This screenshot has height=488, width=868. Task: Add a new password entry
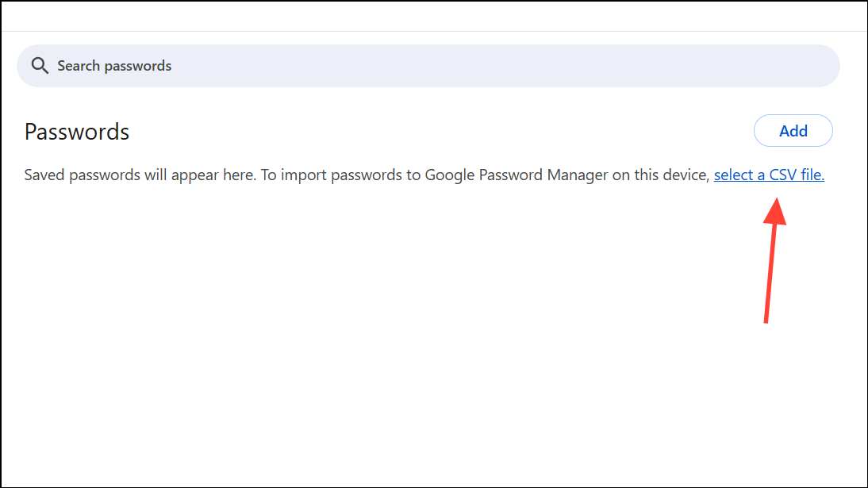(x=793, y=131)
